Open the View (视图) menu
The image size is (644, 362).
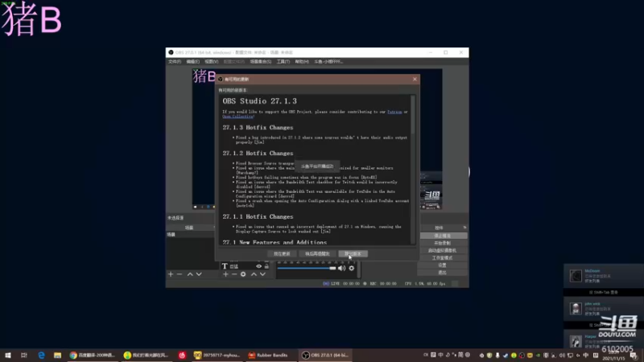point(211,62)
